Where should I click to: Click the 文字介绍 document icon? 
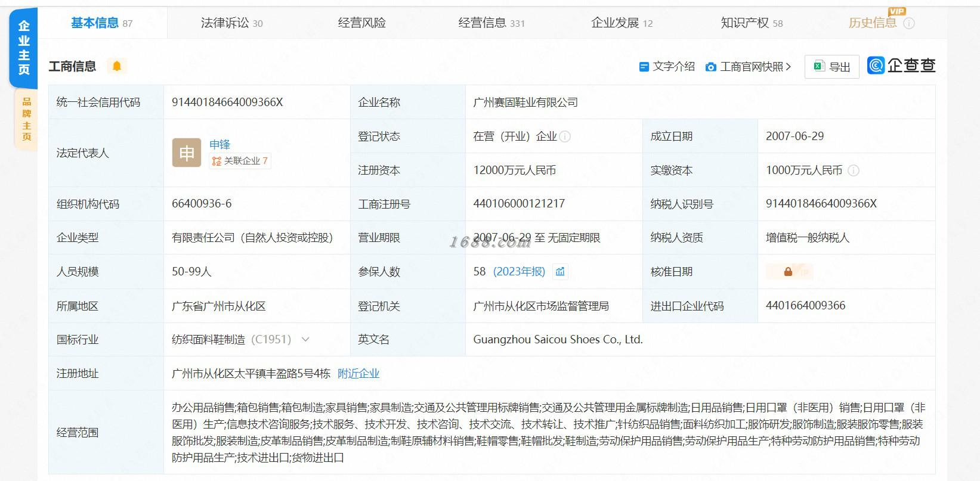tap(644, 67)
